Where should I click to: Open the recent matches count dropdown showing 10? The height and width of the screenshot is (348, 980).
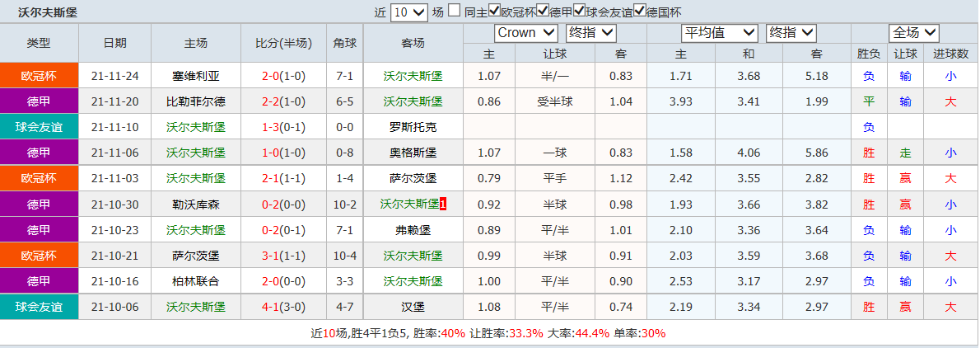click(408, 12)
